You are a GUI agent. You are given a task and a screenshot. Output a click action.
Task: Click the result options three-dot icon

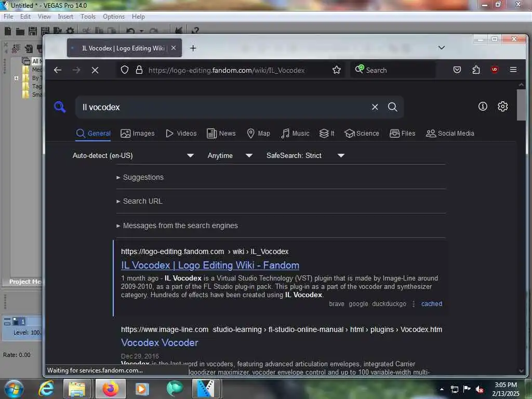pos(413,304)
